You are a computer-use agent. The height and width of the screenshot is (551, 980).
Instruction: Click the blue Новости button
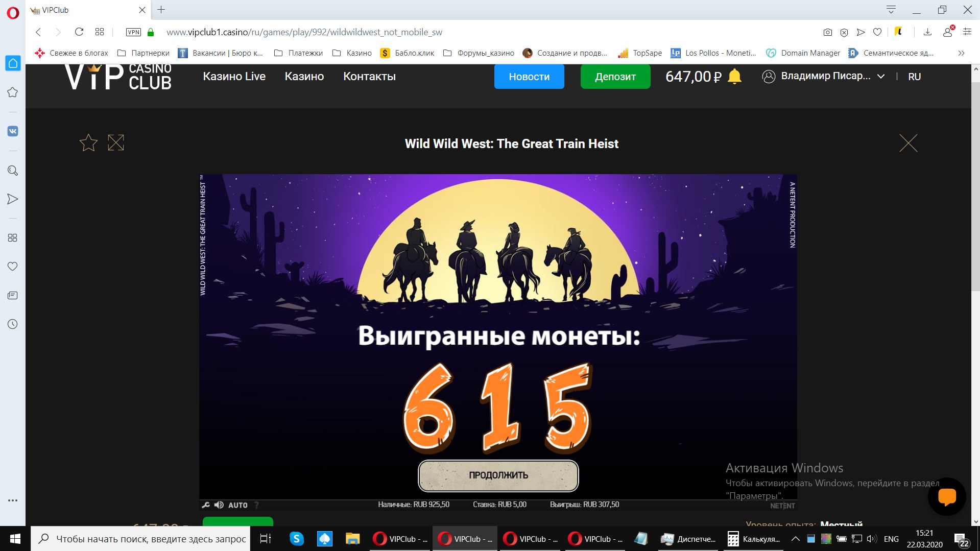[x=529, y=77]
